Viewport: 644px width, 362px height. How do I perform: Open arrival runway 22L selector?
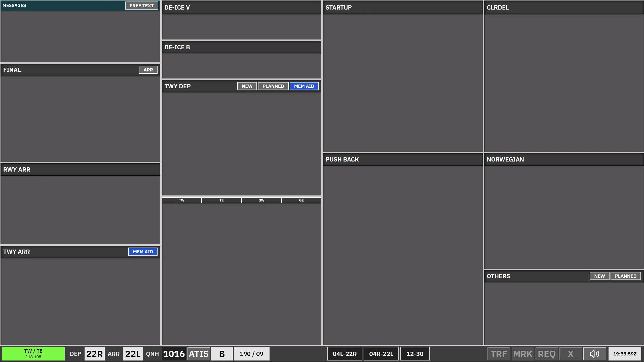click(133, 354)
